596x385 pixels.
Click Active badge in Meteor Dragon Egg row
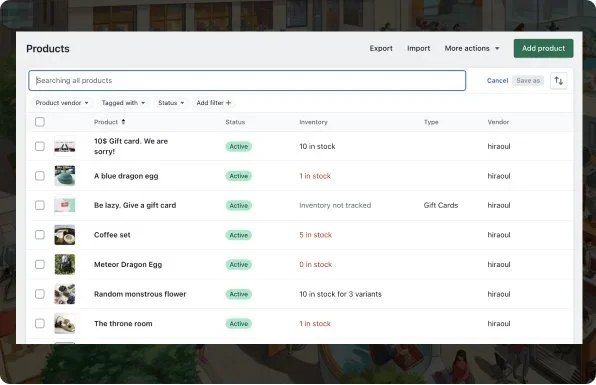tap(238, 264)
